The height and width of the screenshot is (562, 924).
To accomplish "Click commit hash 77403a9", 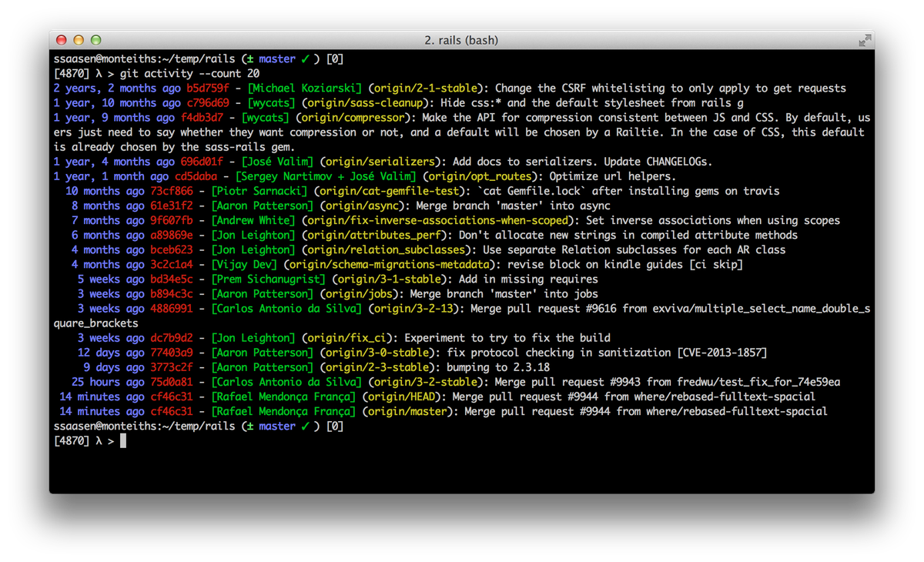I will pos(172,352).
